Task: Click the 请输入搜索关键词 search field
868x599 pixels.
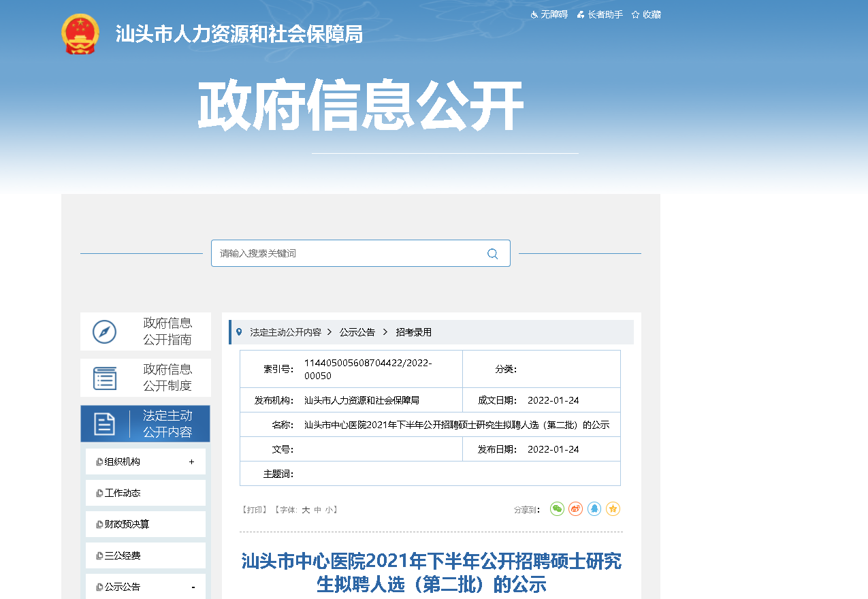Action: point(347,253)
